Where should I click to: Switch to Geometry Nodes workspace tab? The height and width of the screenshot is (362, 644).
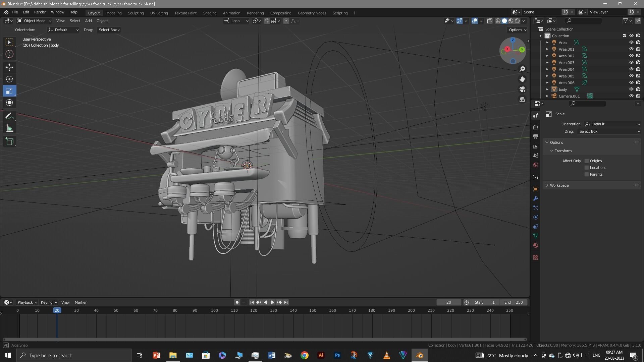pyautogui.click(x=312, y=13)
